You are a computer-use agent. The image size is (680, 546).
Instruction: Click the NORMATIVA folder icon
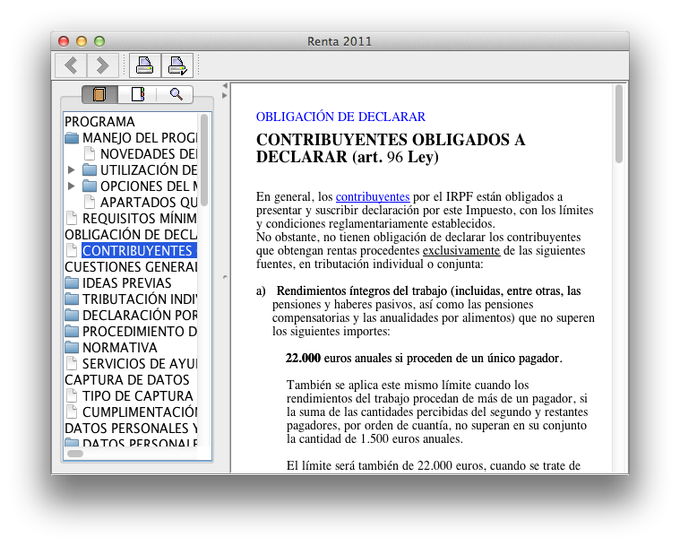tap(72, 348)
